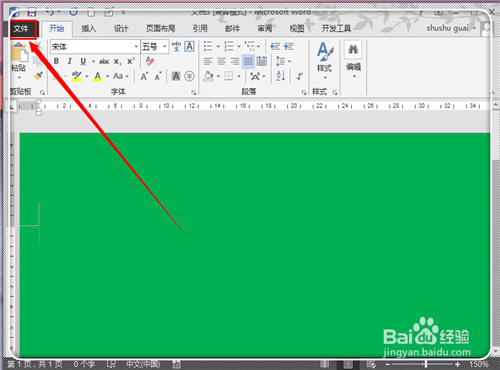Click the zoom slider in status bar
The height and width of the screenshot is (370, 500).
tap(423, 364)
